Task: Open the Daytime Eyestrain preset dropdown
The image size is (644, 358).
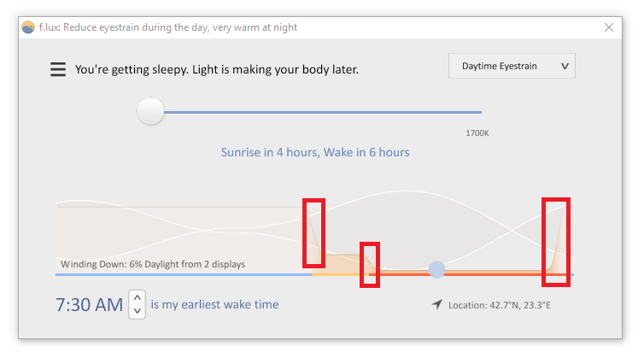Action: (x=512, y=66)
